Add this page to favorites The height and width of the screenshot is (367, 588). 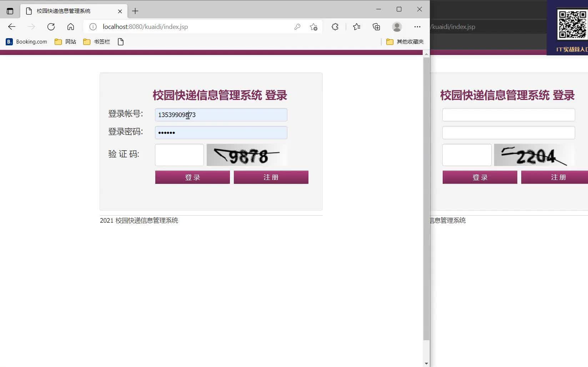(313, 27)
